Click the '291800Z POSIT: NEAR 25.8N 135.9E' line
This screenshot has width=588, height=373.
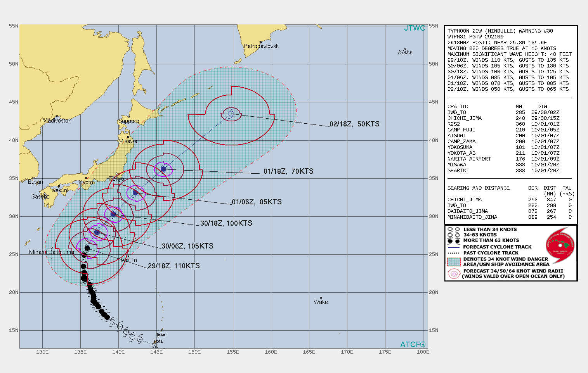497,43
